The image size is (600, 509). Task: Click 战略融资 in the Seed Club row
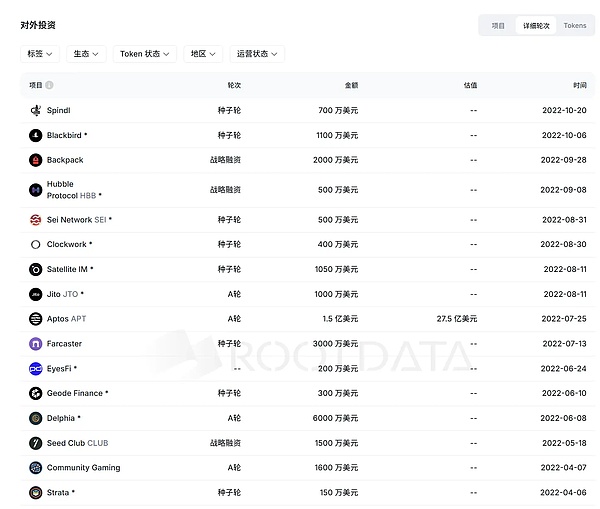coord(225,443)
